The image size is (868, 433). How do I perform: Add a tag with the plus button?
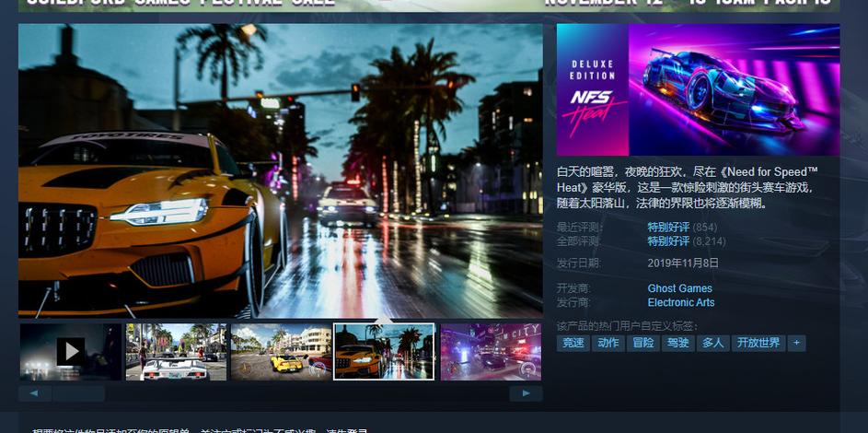coord(796,343)
